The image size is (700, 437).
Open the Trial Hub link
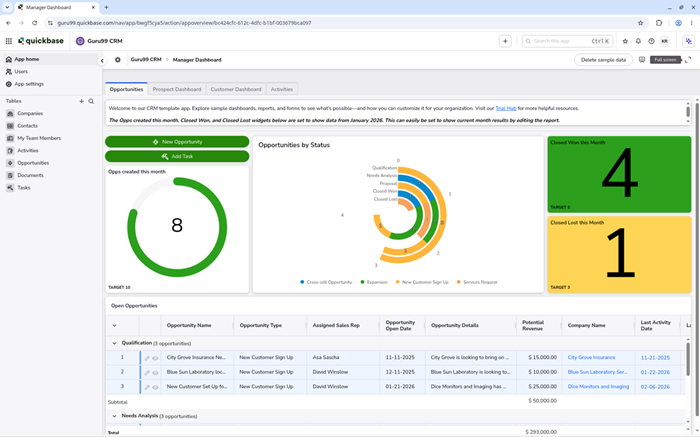(x=505, y=108)
